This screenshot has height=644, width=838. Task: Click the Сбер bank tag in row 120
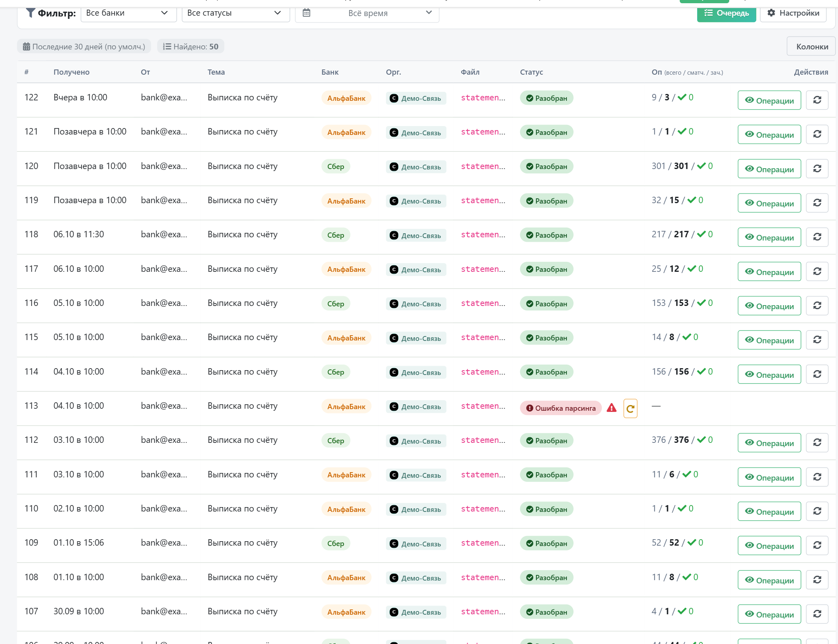(336, 166)
